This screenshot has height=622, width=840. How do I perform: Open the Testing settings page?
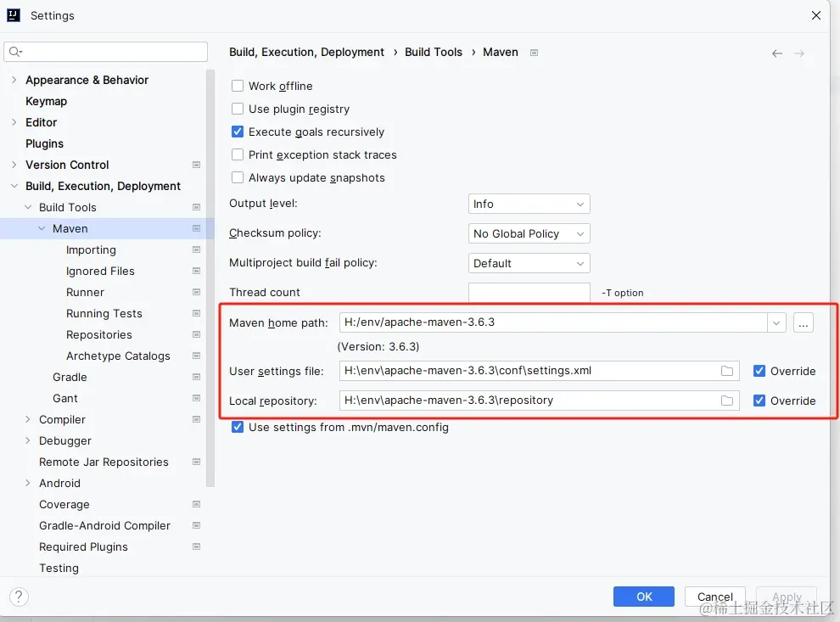(59, 569)
